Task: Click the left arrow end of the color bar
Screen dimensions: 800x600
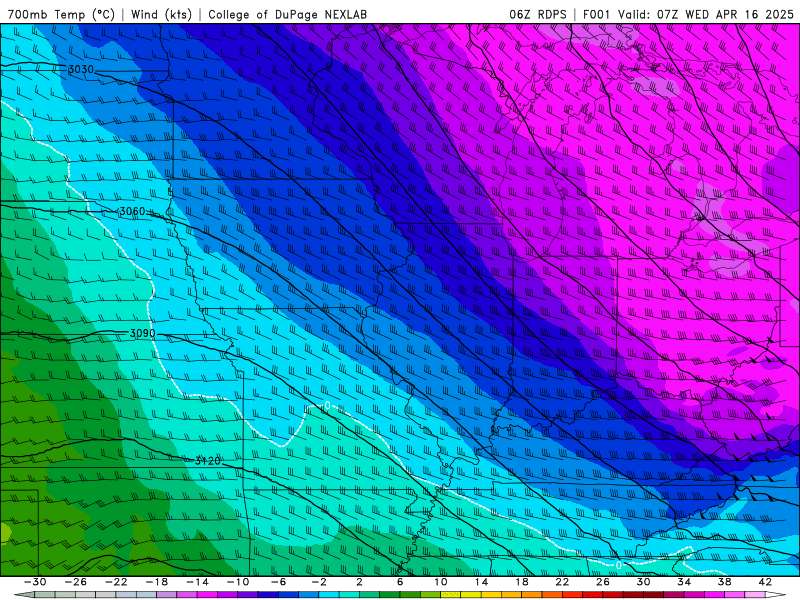Action: [x=24, y=595]
